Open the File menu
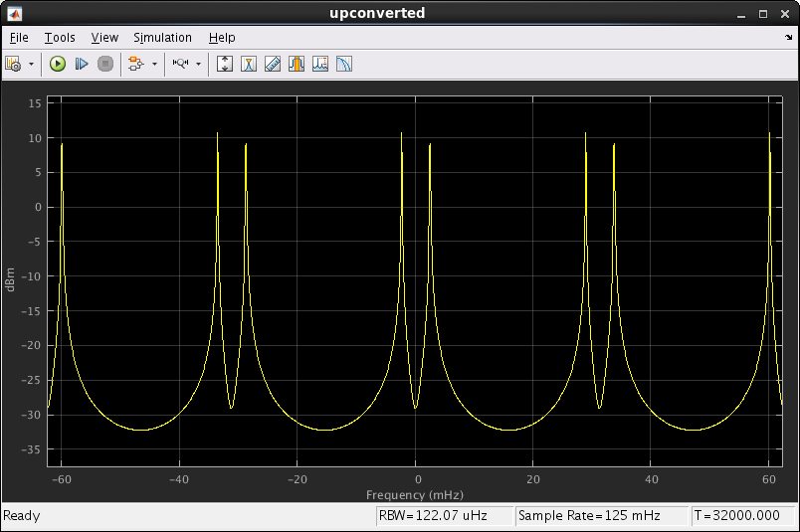Screen dimensions: 800x532 pos(19,38)
